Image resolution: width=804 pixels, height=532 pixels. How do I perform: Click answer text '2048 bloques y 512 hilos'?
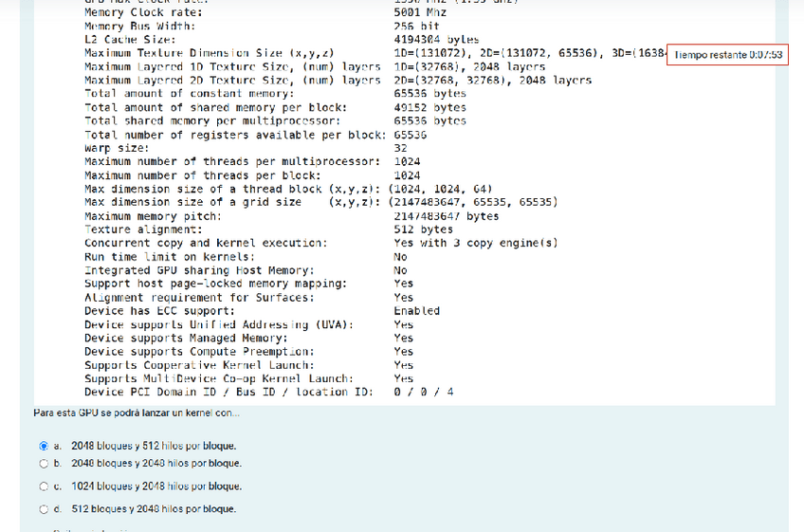tap(153, 446)
